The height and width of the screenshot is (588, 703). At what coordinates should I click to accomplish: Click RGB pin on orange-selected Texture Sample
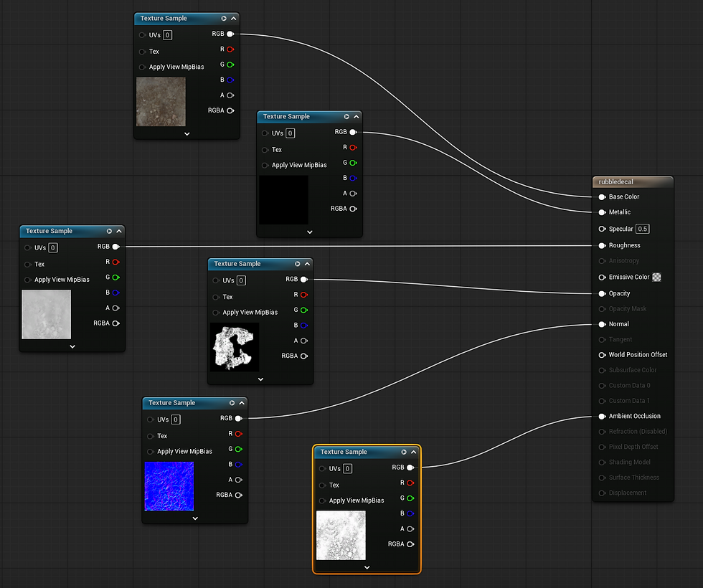(x=410, y=468)
